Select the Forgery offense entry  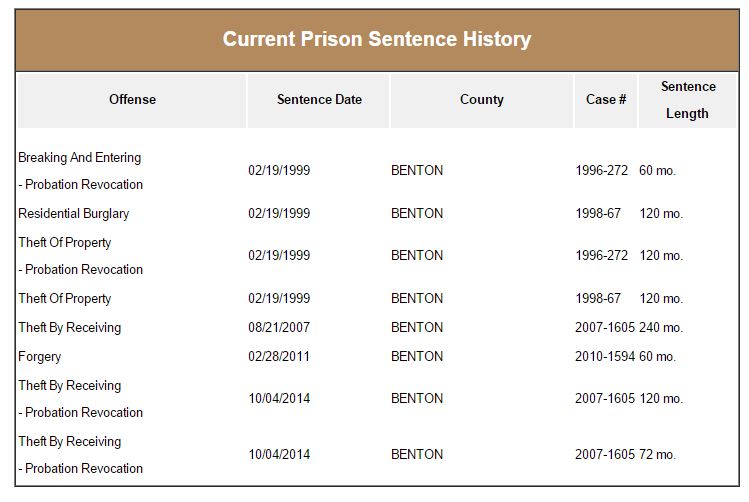[x=40, y=357]
